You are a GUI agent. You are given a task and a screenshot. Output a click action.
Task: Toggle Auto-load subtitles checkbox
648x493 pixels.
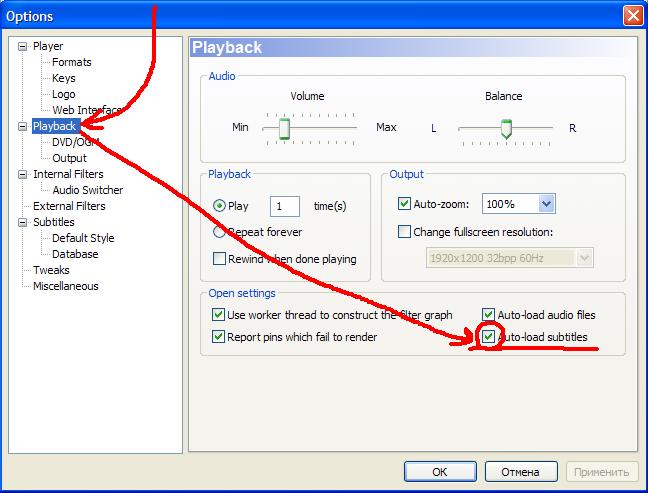(x=488, y=336)
